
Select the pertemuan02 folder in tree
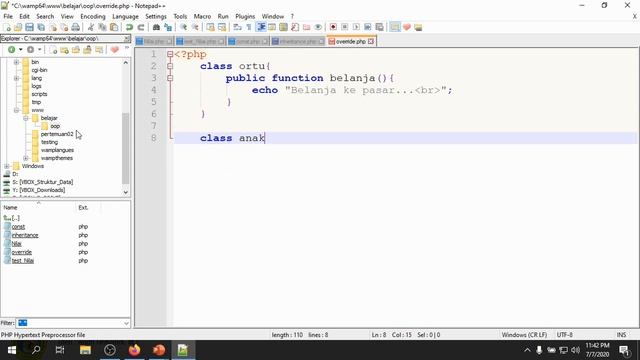click(57, 134)
